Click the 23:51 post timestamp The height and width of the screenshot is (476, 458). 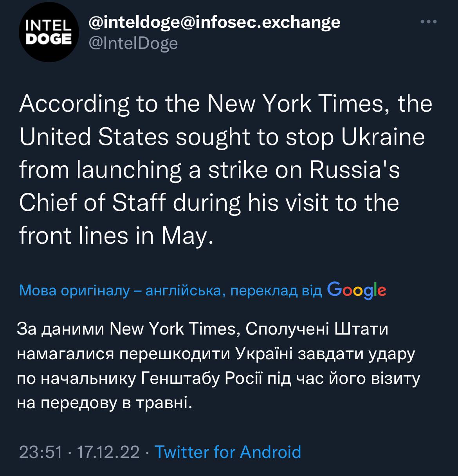click(x=40, y=452)
